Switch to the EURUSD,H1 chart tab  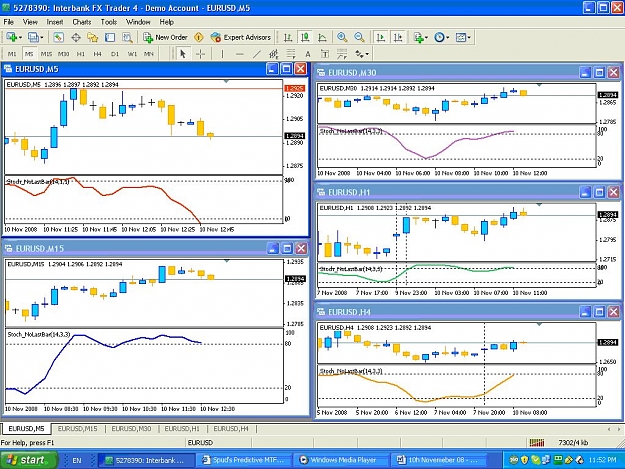(182, 428)
